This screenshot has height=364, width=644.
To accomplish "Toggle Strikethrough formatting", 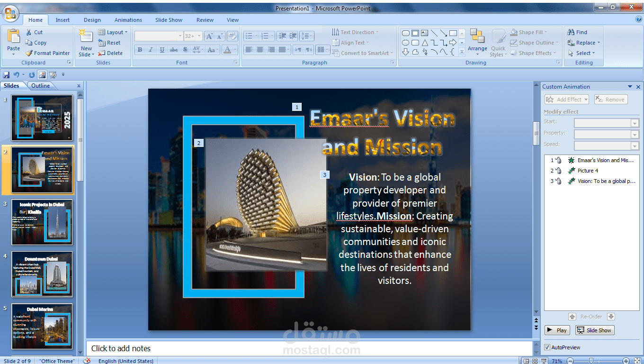I will [x=174, y=50].
